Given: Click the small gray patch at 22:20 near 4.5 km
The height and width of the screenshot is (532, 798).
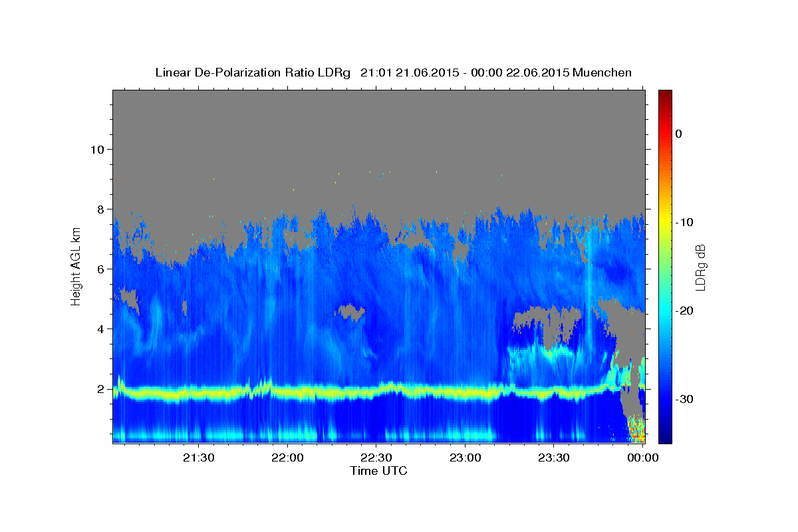Looking at the screenshot, I should click(x=350, y=311).
